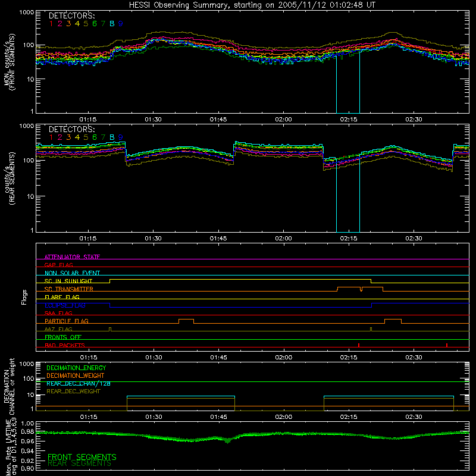Select the NON_SOLAR_EVENT flag label
The height and width of the screenshot is (476, 476).
72,273
